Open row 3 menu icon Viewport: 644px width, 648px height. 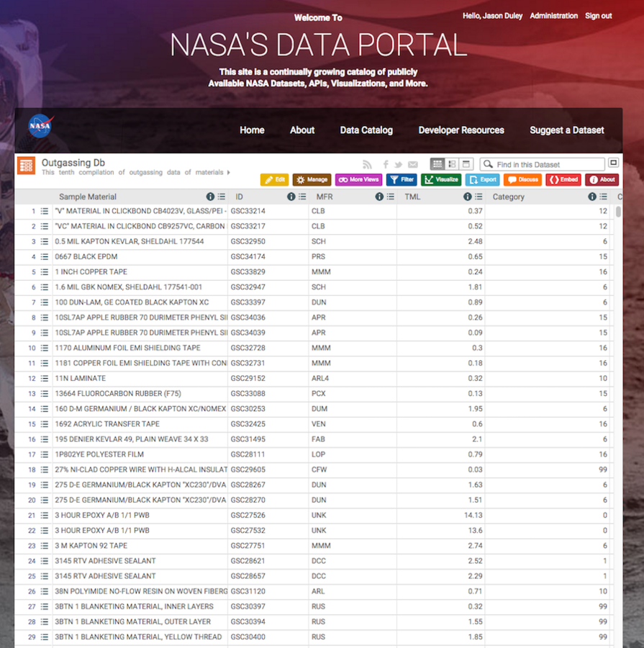click(x=45, y=241)
